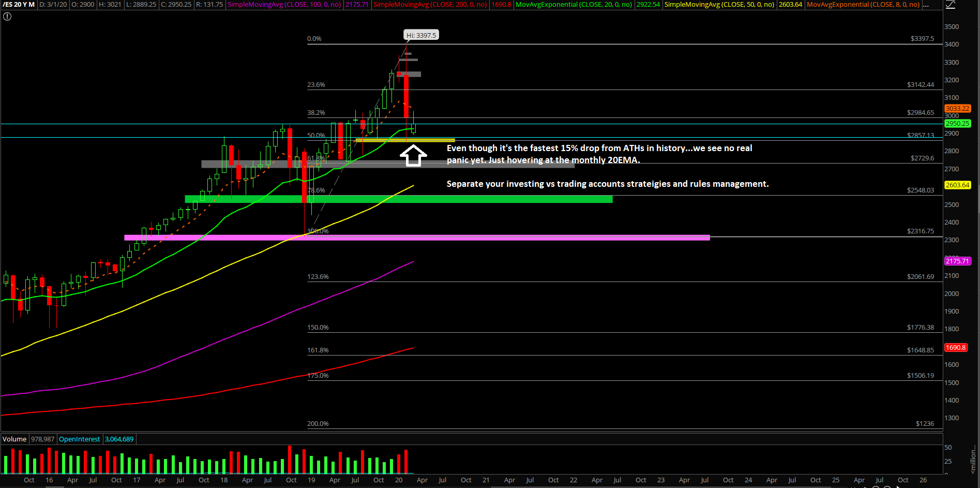
Task: Click the R: 131.75 range field
Action: click(209, 5)
